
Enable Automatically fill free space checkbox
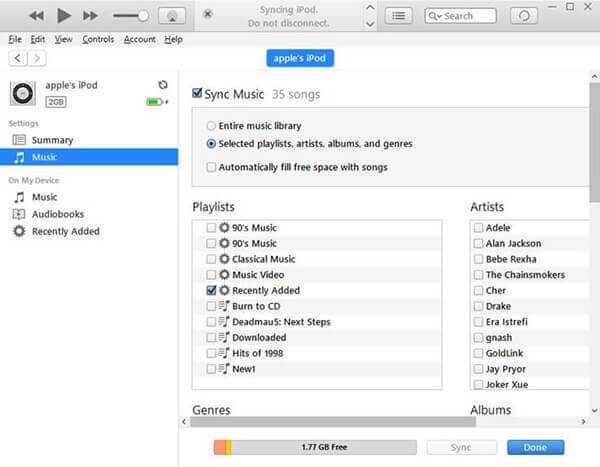[x=211, y=167]
